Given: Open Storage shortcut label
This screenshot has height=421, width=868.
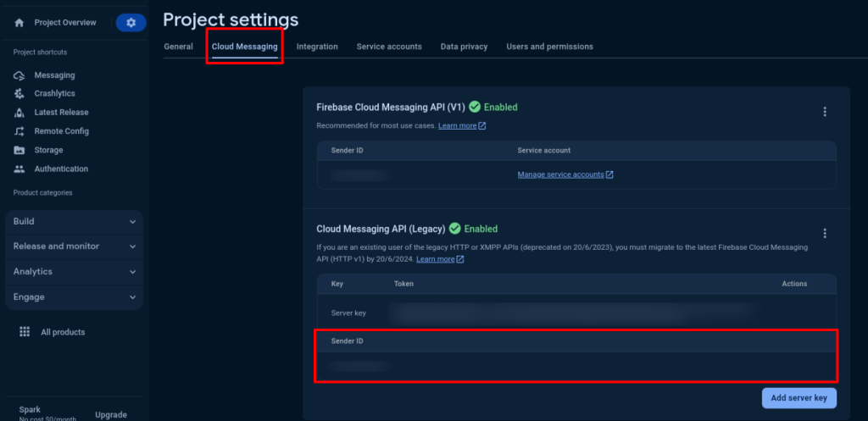Looking at the screenshot, I should tap(48, 150).
